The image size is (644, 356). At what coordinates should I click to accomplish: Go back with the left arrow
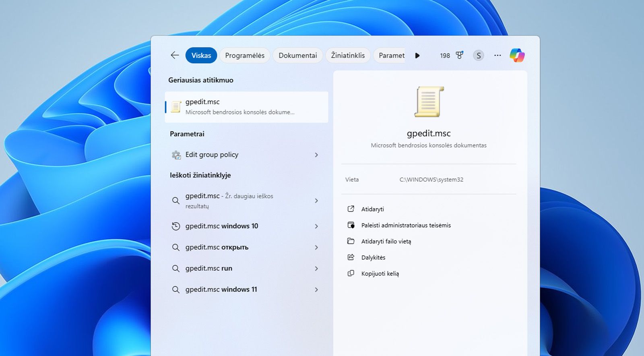point(175,55)
